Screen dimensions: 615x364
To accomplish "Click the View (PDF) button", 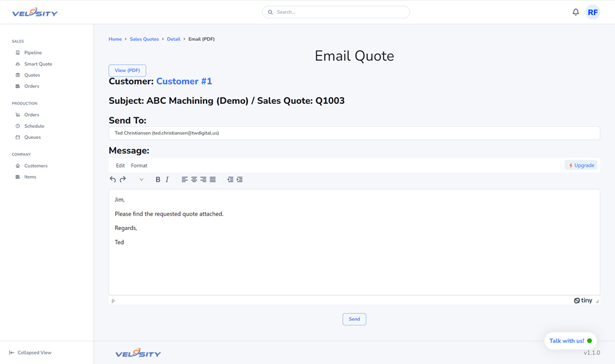I will [x=127, y=70].
